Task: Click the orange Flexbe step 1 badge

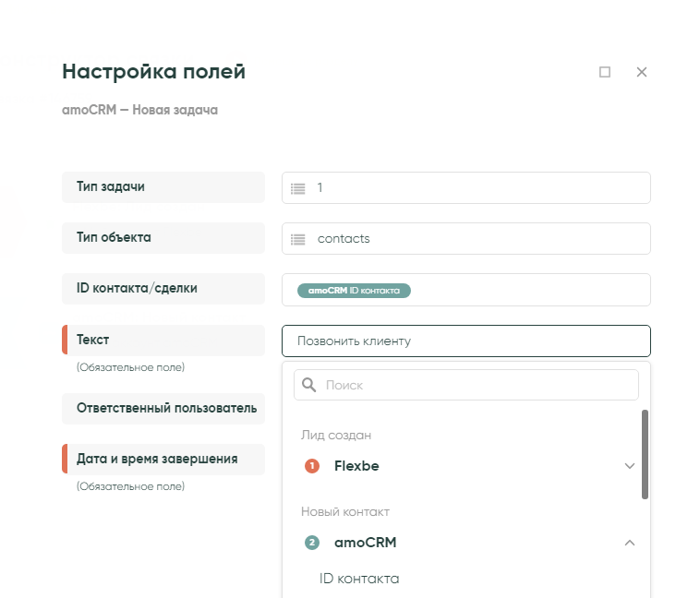Action: tap(312, 466)
